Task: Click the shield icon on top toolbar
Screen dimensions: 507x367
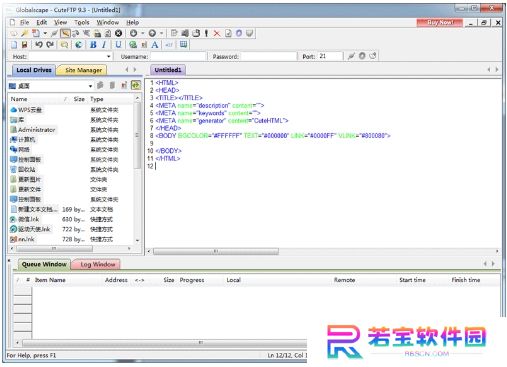Action: [x=250, y=33]
